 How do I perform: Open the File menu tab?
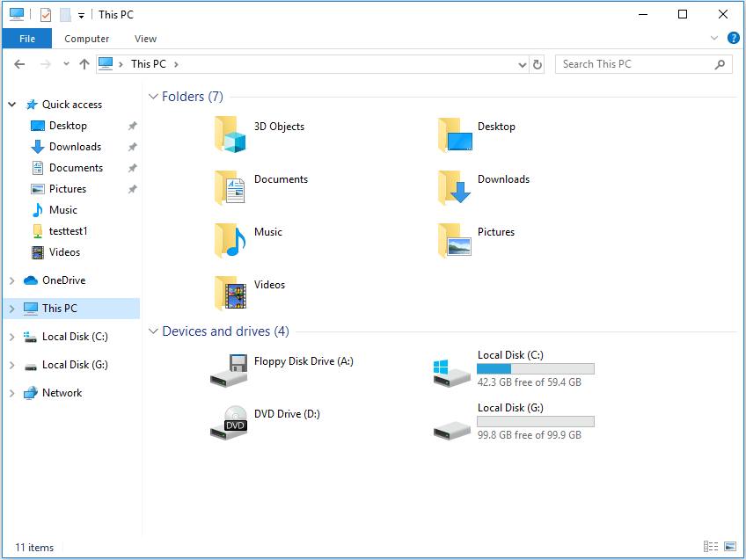27,39
